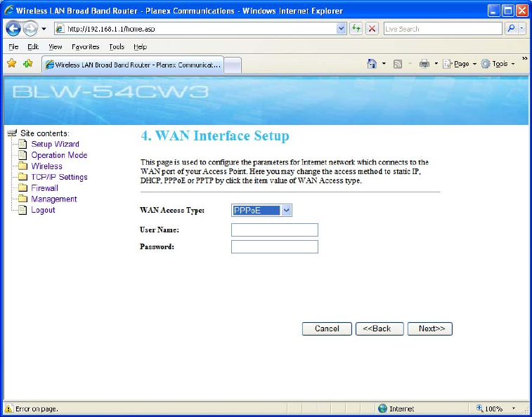Click the Cancel button

click(327, 329)
